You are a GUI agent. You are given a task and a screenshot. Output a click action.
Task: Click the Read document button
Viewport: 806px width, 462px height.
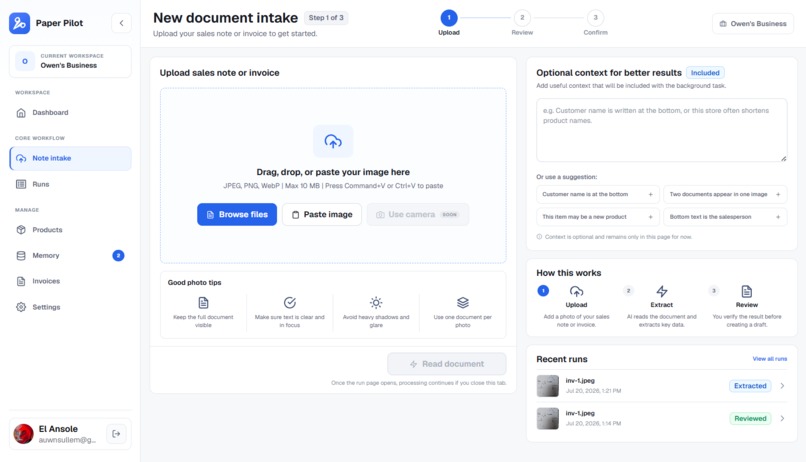tap(447, 364)
